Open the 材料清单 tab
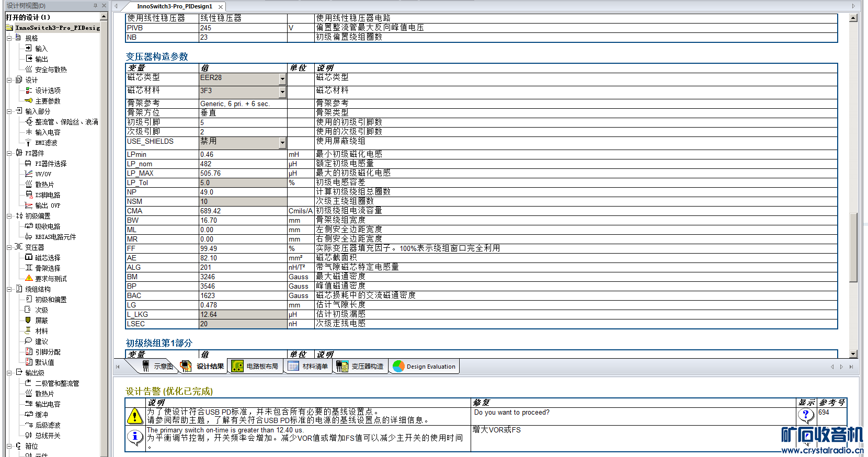The width and height of the screenshot is (868, 457). coord(309,366)
